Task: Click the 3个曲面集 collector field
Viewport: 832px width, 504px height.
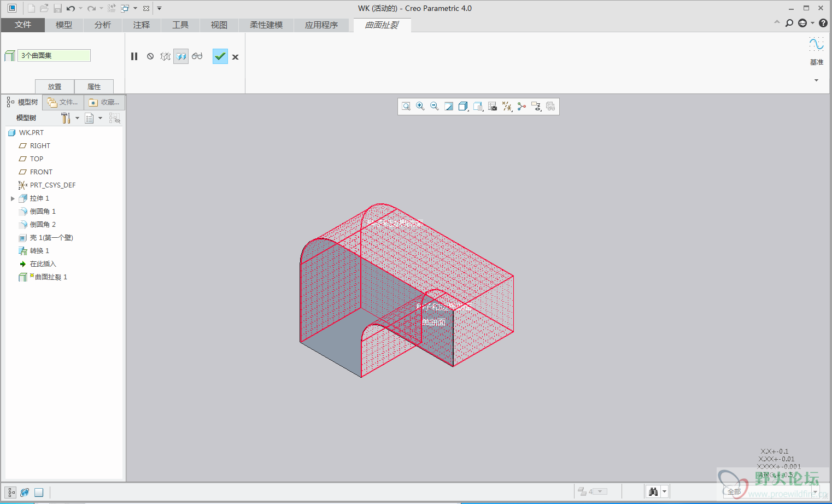Action: 54,55
